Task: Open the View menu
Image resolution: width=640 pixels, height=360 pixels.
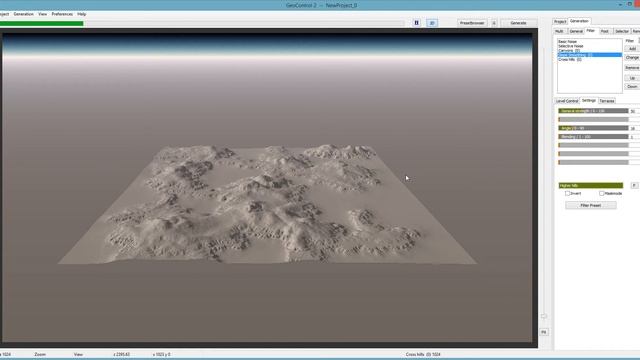Action: click(42, 14)
